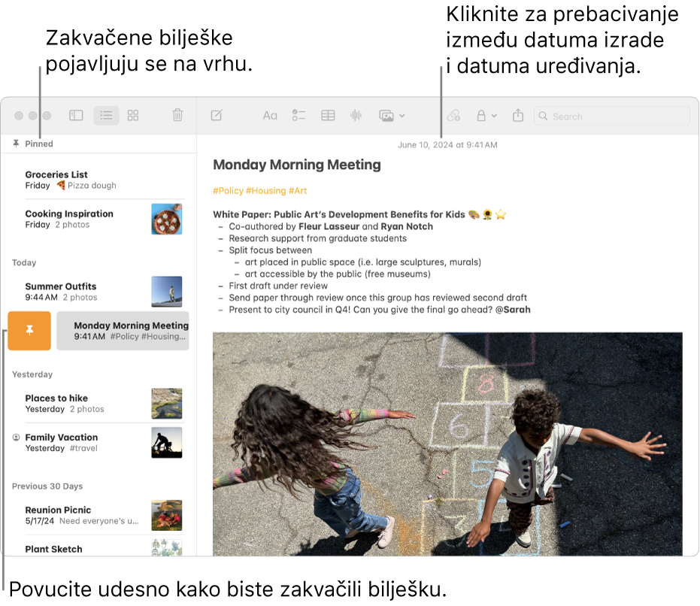
Task: Click the Search field
Action: pyautogui.click(x=611, y=116)
